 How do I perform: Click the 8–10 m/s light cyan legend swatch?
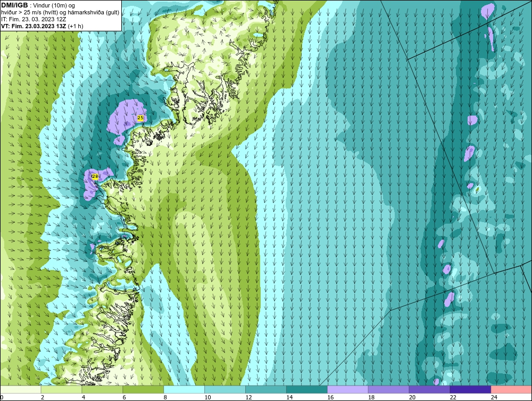click(184, 389)
